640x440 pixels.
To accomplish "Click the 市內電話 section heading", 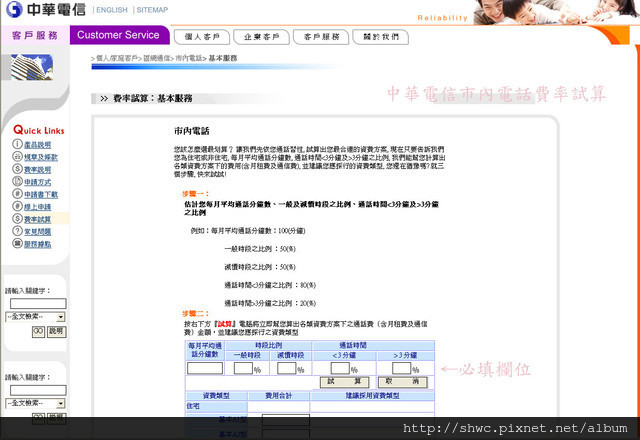I will pos(191,131).
